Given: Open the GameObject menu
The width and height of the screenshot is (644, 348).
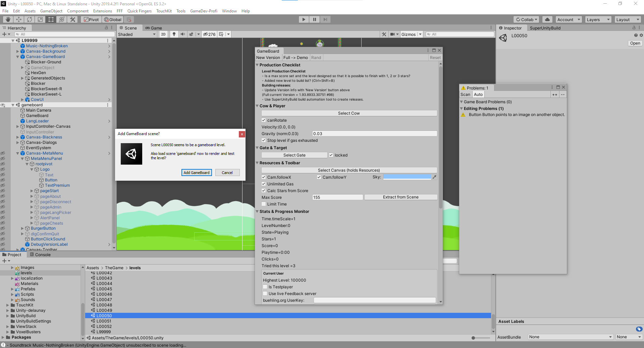Looking at the screenshot, I should pyautogui.click(x=51, y=11).
